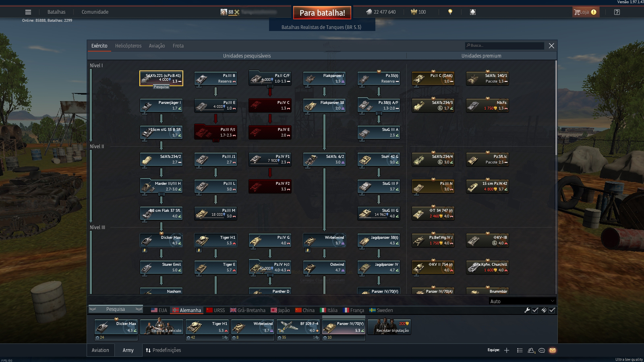Select the StuH 42 G vehicle
The width and height of the screenshot is (644, 362).
pos(379,159)
